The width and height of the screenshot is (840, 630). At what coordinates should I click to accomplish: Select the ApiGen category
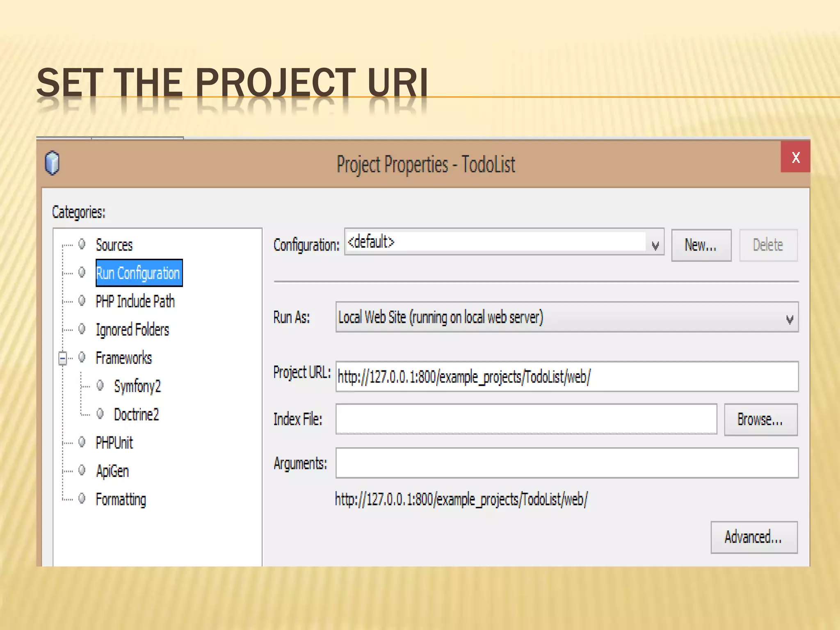112,471
